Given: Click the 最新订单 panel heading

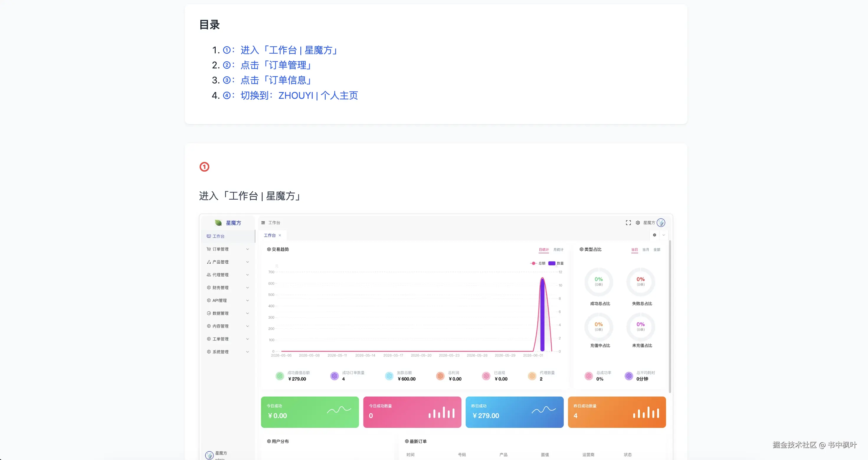Looking at the screenshot, I should [415, 441].
